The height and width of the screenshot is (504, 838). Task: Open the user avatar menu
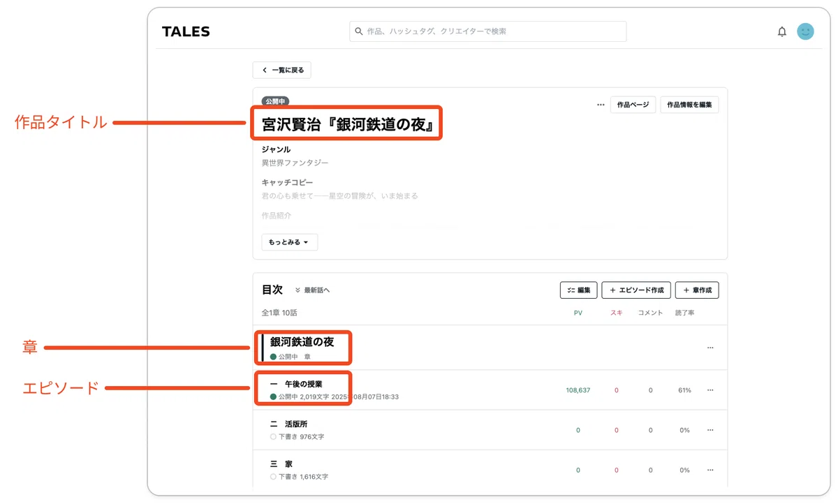[805, 31]
